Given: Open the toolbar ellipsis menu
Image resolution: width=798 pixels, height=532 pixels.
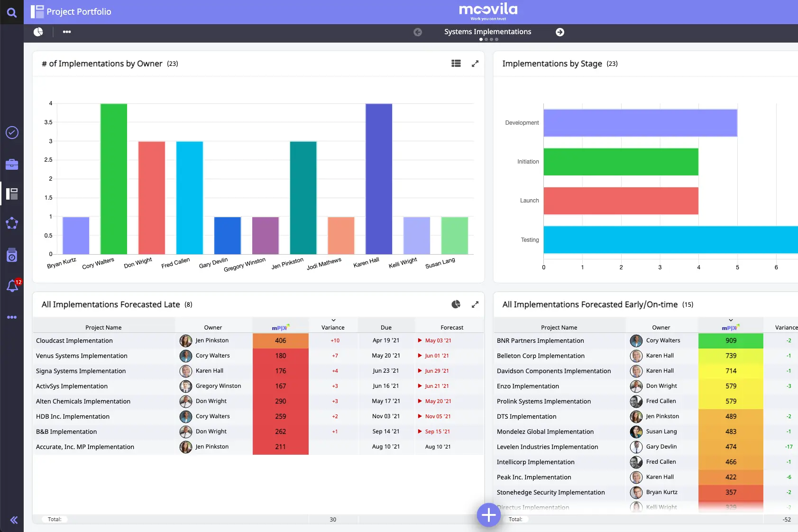Looking at the screenshot, I should tap(67, 31).
